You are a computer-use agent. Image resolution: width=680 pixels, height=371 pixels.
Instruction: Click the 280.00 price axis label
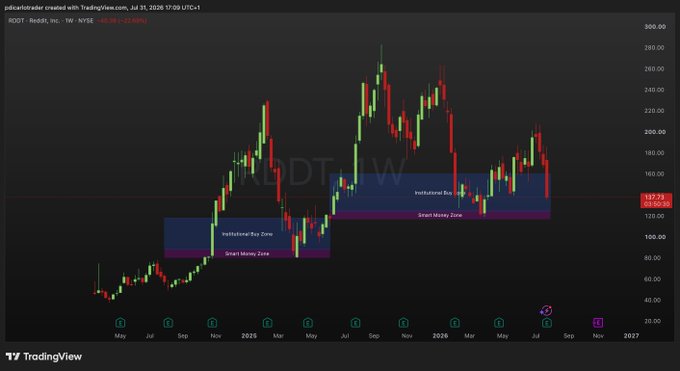tap(655, 48)
